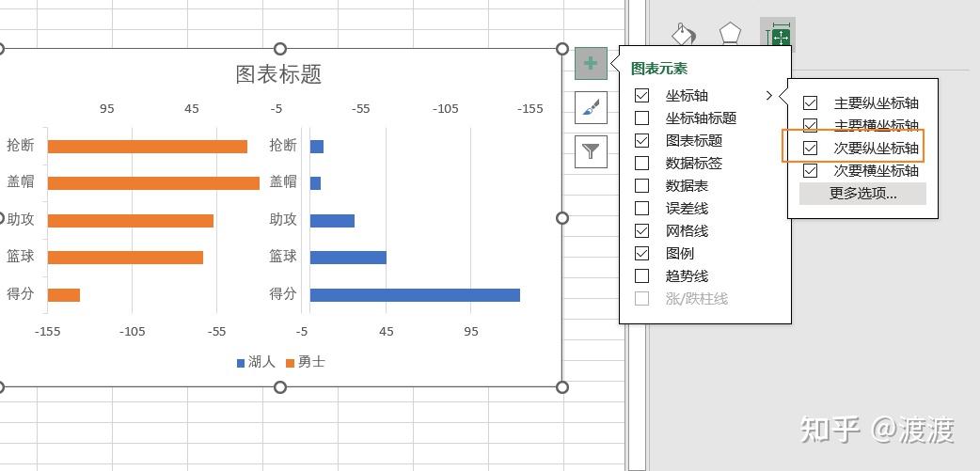
Task: Open 更多选项... for axes
Action: (x=862, y=194)
